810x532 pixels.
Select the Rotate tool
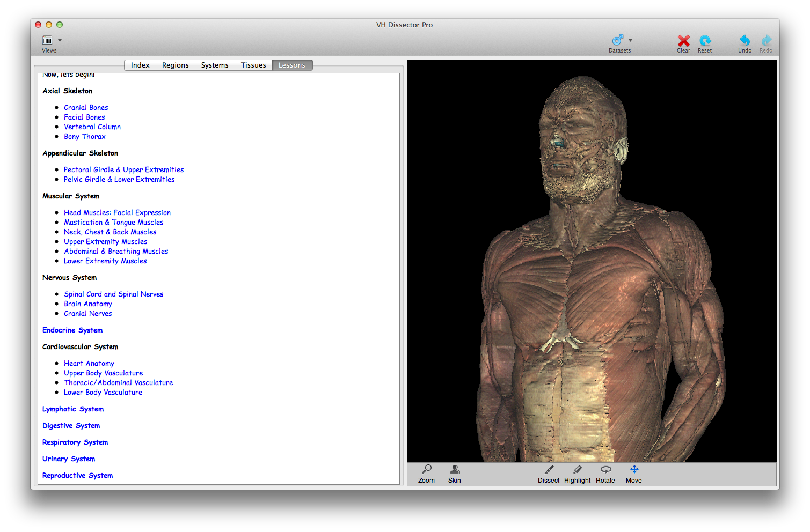coord(605,469)
